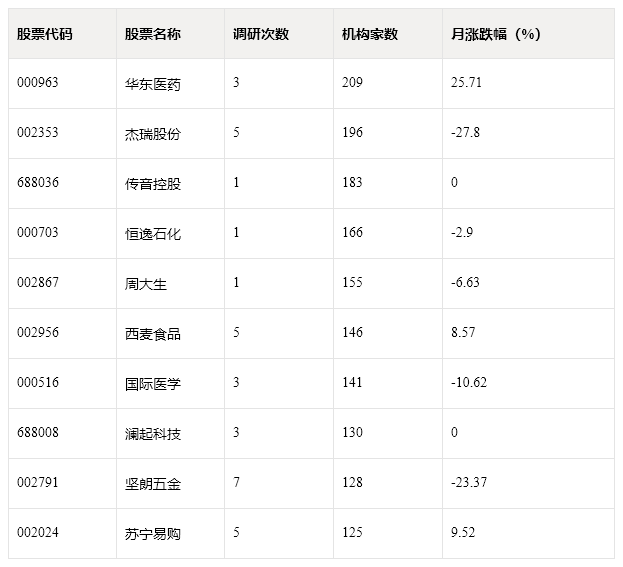Click monthly change 9.52
This screenshot has width=623, height=567.
[x=463, y=532]
